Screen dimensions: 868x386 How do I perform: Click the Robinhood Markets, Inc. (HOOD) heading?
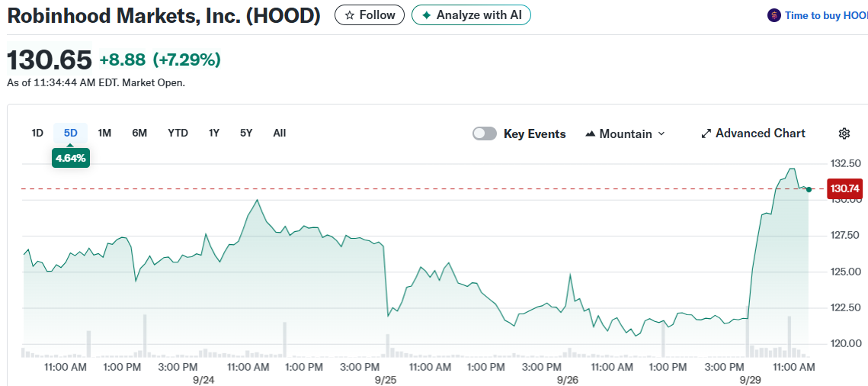(x=164, y=15)
